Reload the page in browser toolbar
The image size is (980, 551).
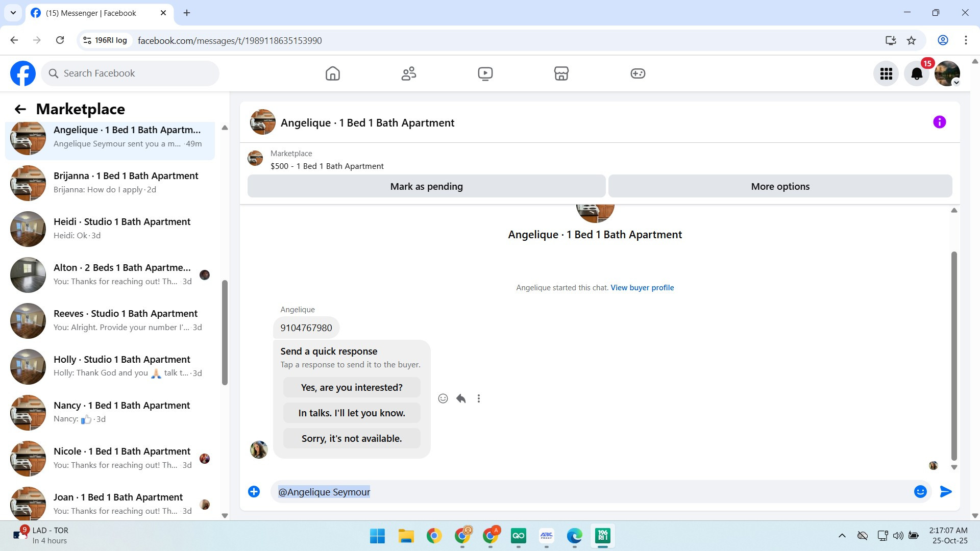(60, 40)
